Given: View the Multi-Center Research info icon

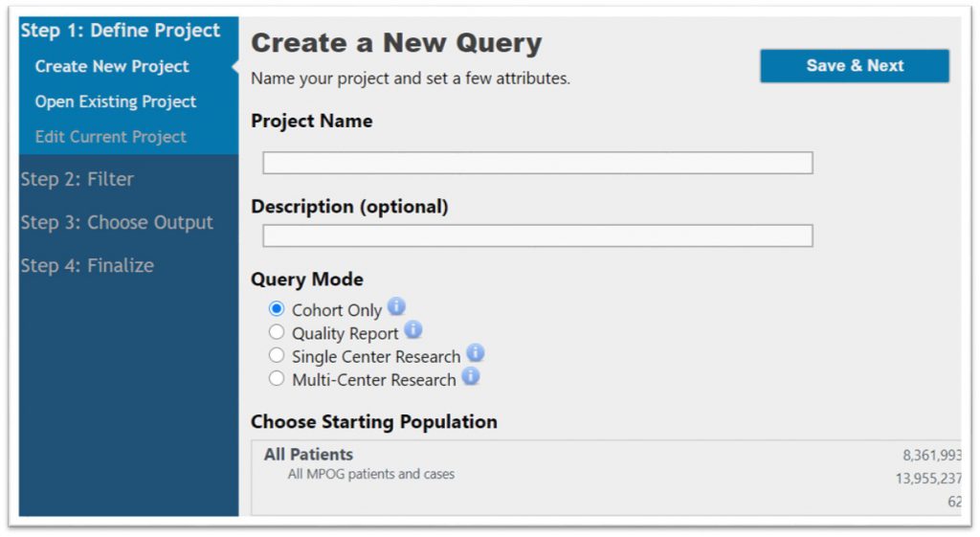Looking at the screenshot, I should pos(471,376).
